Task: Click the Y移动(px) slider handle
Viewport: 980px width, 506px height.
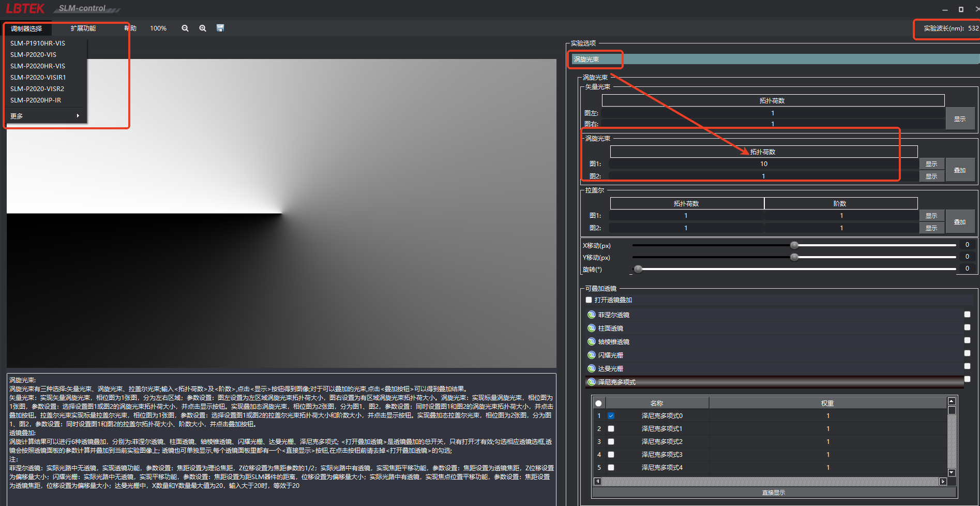Action: tap(794, 257)
